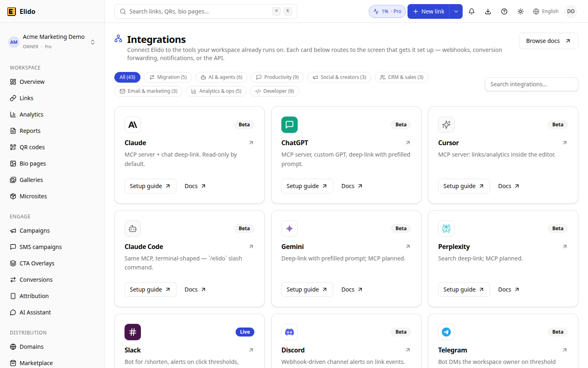
Task: Go to Links in the sidebar
Action: [52, 98]
